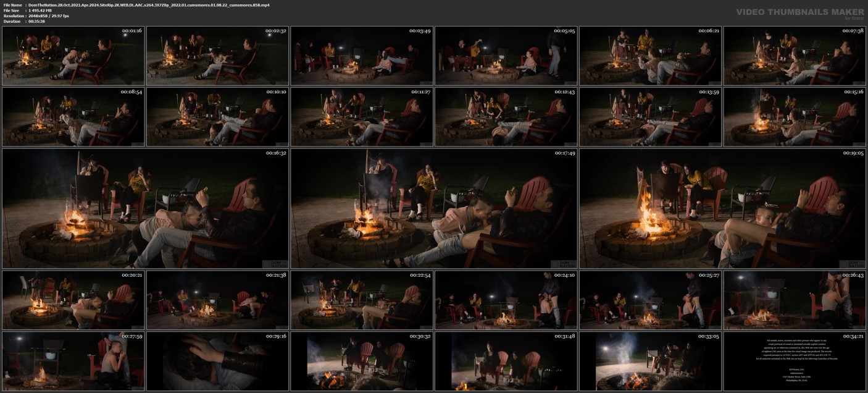
Task: Open the frame marked 00:03:49
Action: 362,56
